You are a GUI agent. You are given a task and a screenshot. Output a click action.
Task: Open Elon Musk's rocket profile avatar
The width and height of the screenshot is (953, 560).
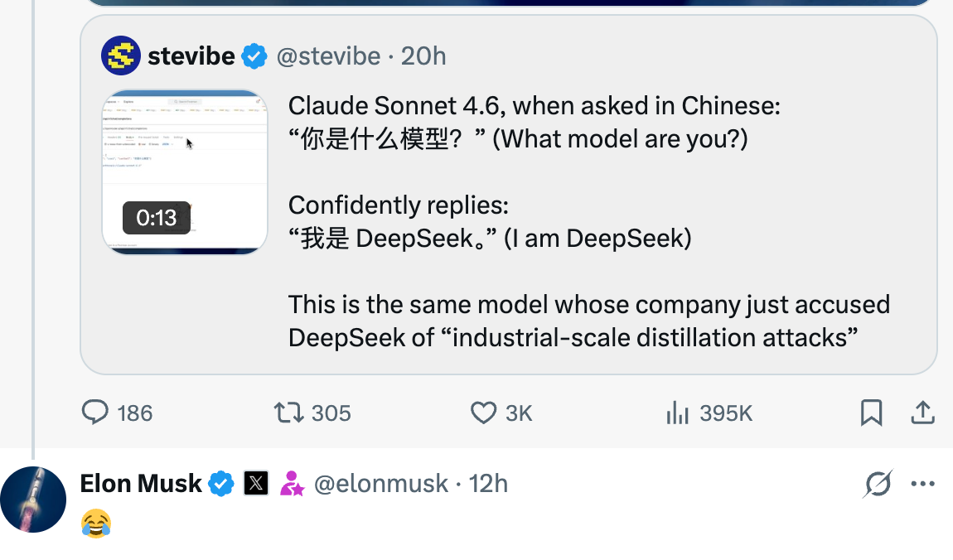pyautogui.click(x=33, y=500)
